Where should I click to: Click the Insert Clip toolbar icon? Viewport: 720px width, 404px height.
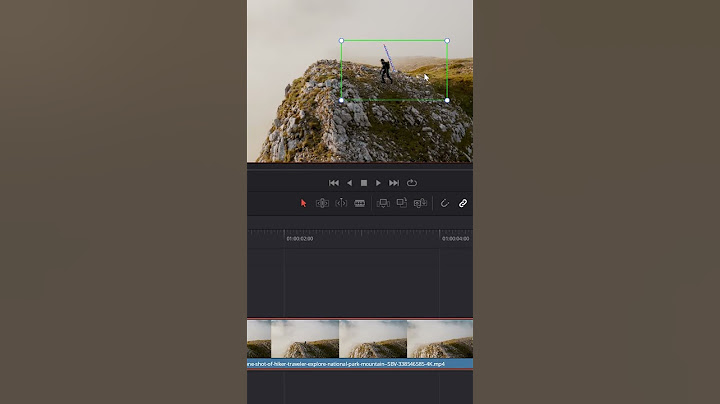tap(383, 203)
